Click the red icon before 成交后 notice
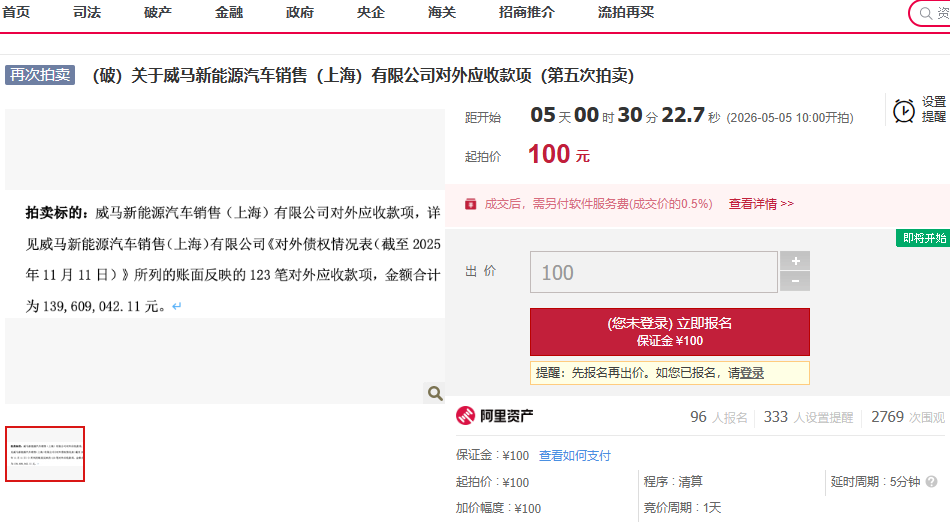This screenshot has height=522, width=950. pos(471,204)
